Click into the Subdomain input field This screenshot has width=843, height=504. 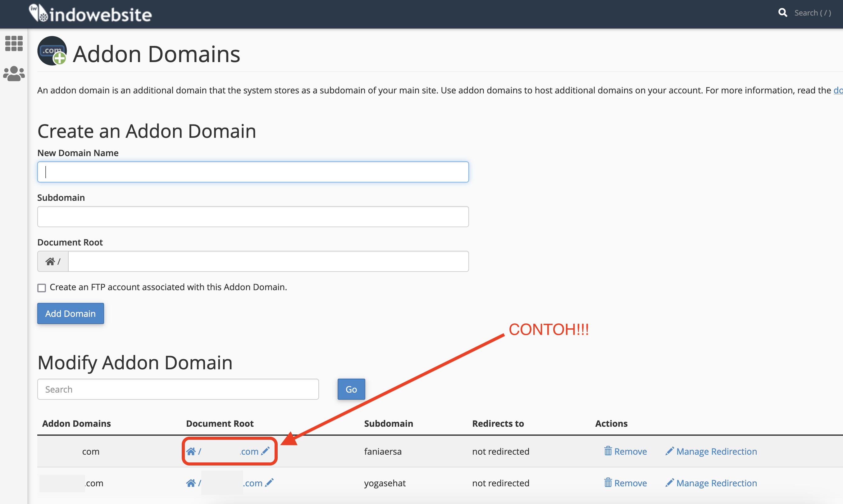click(253, 216)
